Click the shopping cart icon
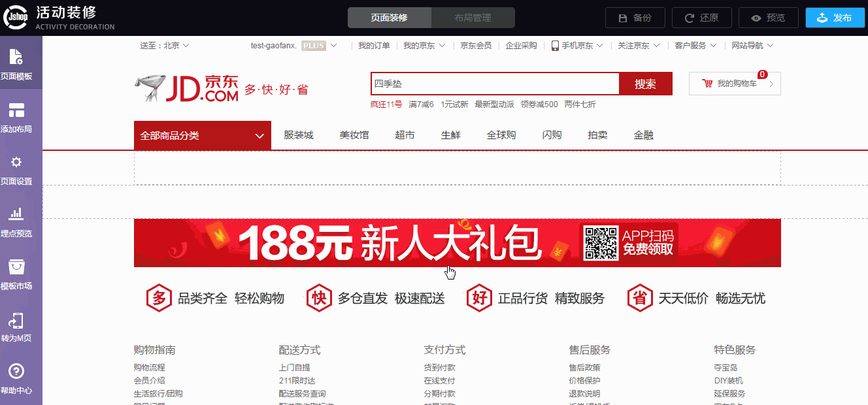The width and height of the screenshot is (868, 405). [x=707, y=84]
